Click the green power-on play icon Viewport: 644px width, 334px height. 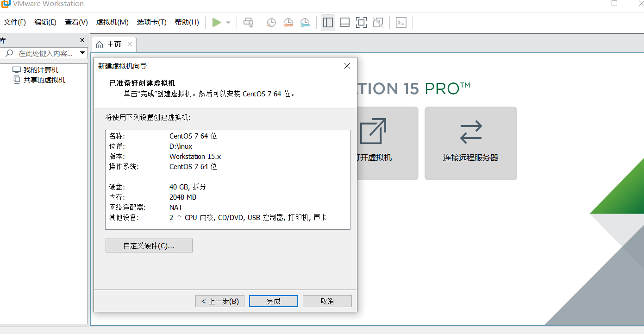point(217,22)
